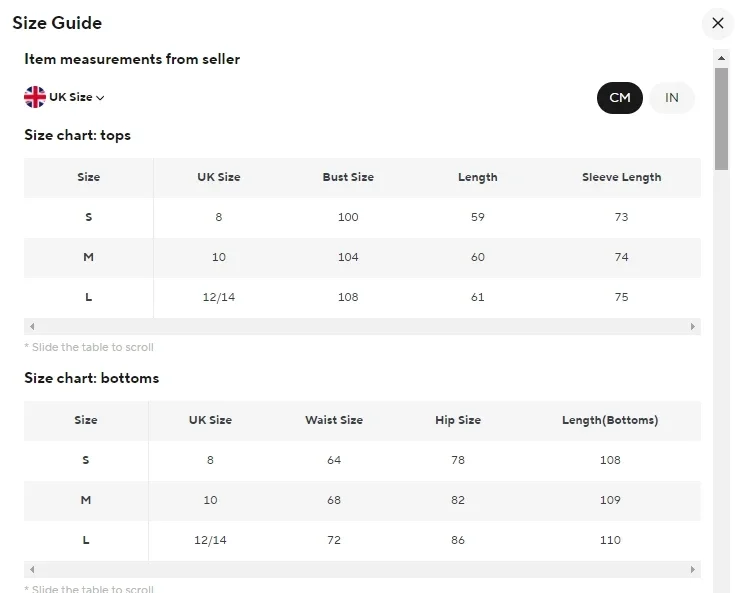The height and width of the screenshot is (593, 735).
Task: Click the Length(Bottoms) column header
Action: click(610, 420)
